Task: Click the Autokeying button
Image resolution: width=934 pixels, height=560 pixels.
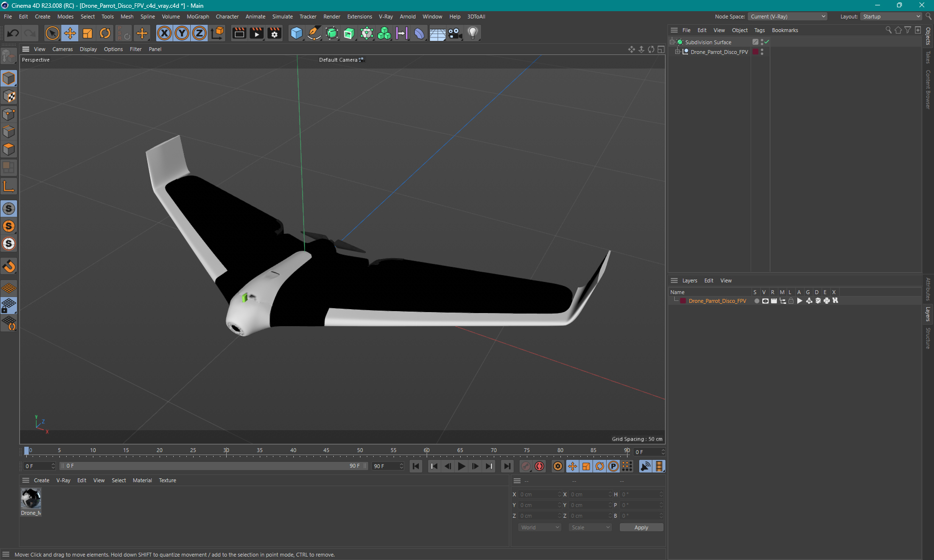Action: click(539, 466)
